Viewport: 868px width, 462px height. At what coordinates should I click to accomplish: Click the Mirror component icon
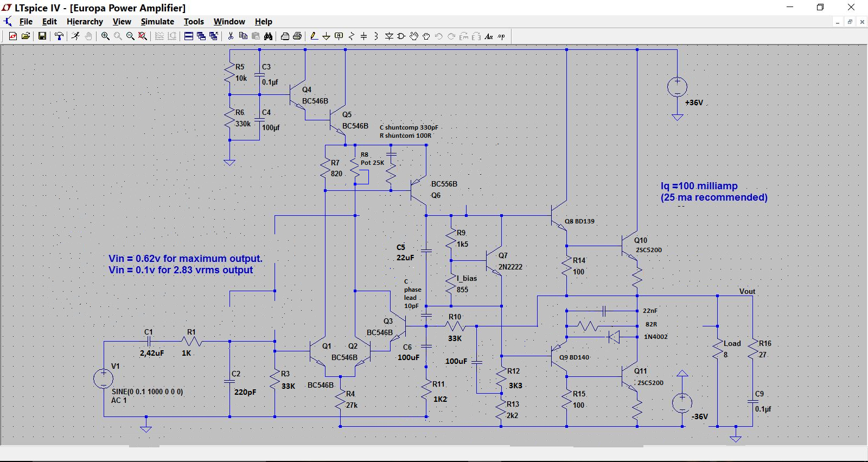click(476, 36)
